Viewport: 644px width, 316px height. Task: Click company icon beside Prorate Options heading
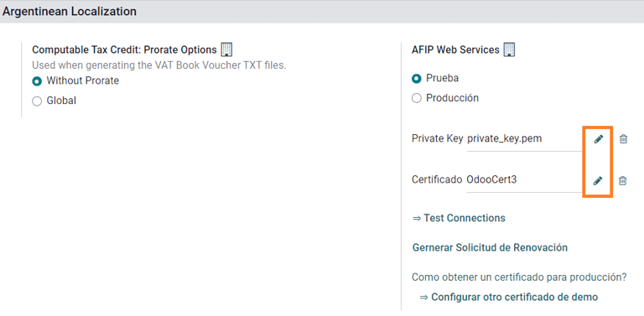tap(226, 49)
